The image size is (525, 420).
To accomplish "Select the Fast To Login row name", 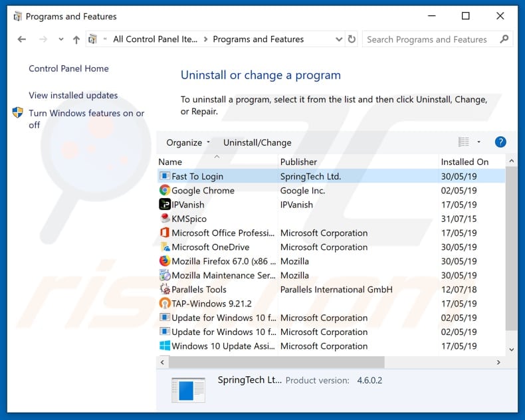I will [x=197, y=177].
